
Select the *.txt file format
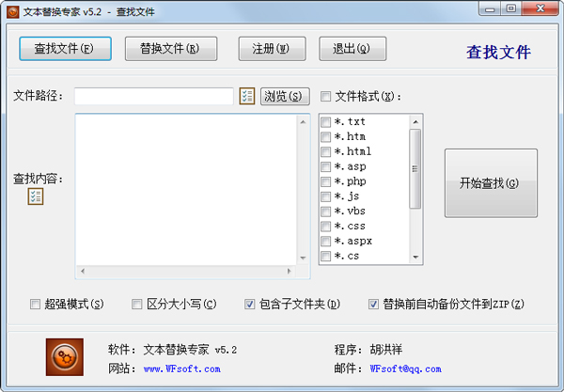tap(326, 122)
